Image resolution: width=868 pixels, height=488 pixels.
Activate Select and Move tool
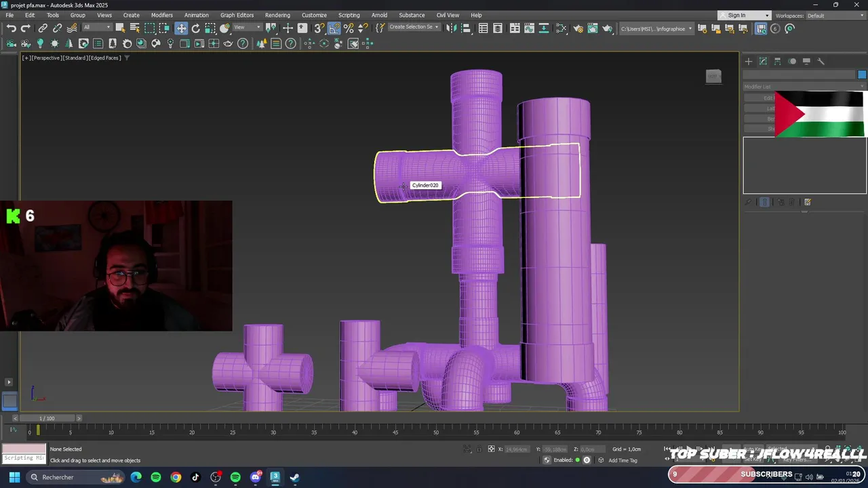(x=181, y=28)
